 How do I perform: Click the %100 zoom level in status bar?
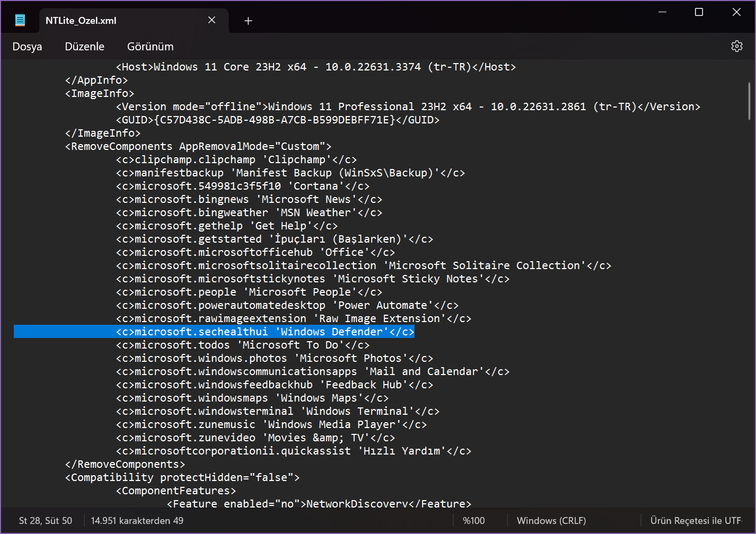tap(474, 521)
